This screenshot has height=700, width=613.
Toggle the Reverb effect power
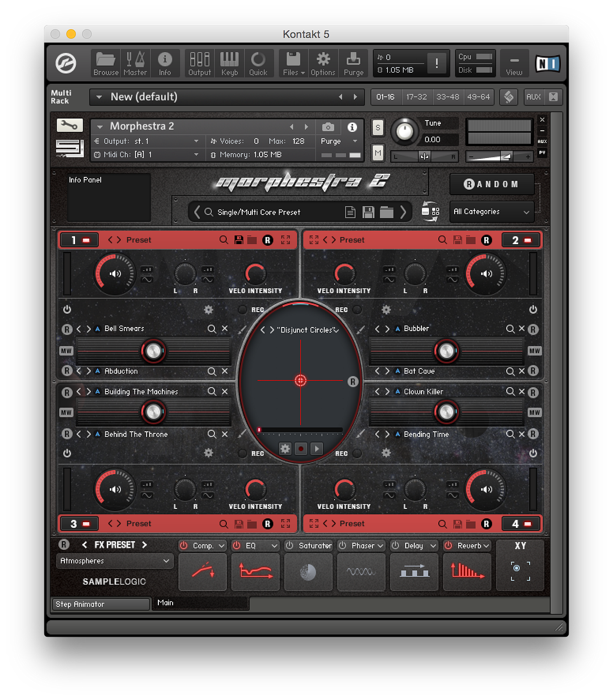click(448, 546)
